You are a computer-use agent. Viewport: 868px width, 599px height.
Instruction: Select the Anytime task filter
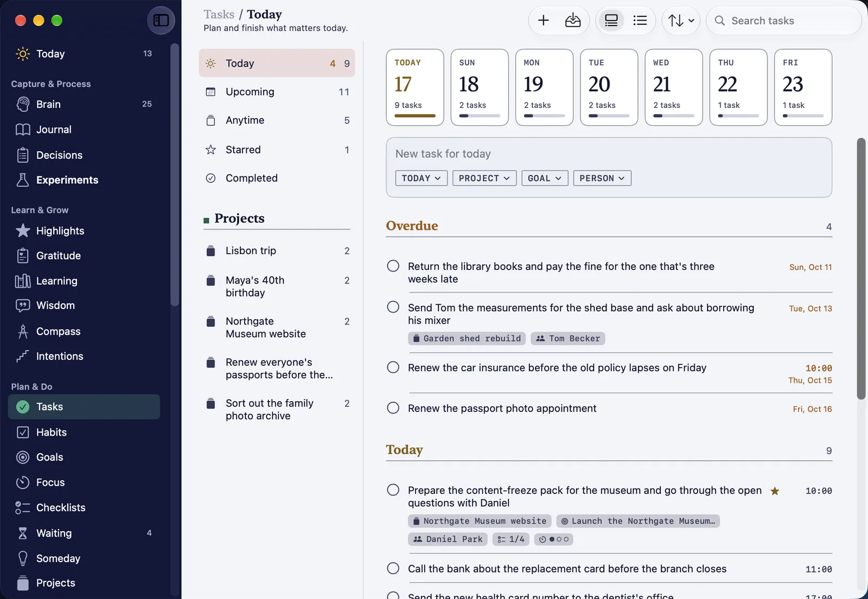point(277,120)
